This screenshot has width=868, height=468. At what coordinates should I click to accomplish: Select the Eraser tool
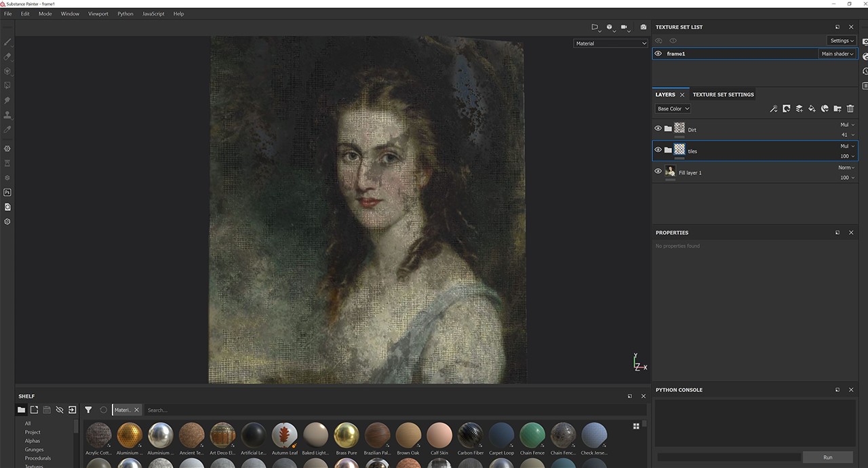coord(7,56)
